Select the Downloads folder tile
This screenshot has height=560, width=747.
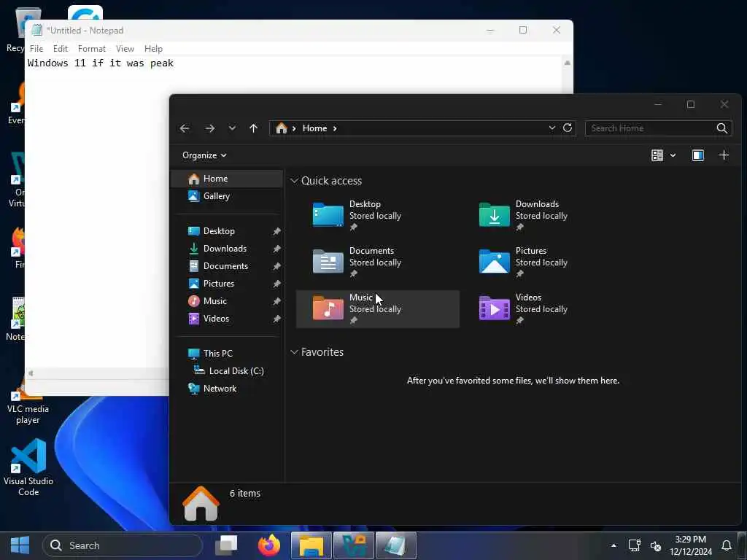(x=544, y=215)
